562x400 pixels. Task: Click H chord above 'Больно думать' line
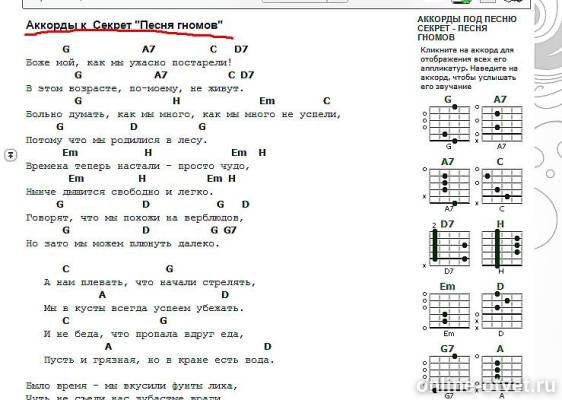pyautogui.click(x=176, y=101)
